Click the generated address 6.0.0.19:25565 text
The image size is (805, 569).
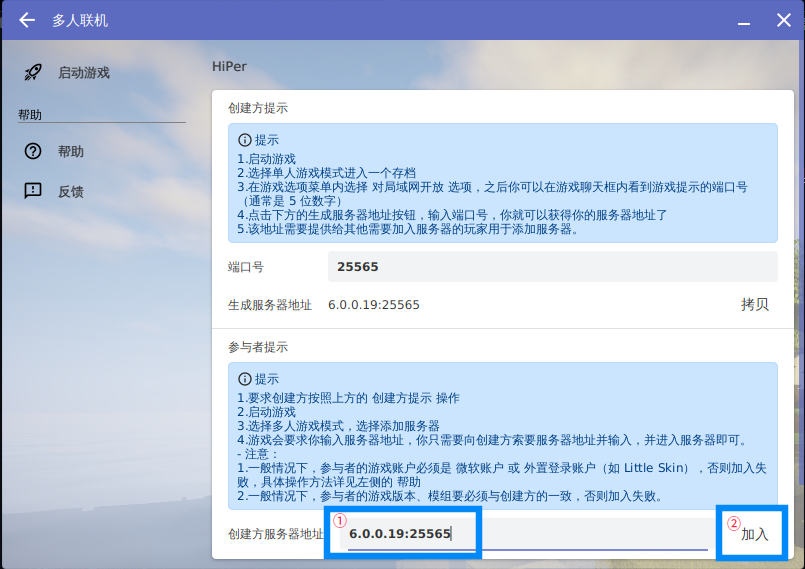tap(373, 305)
